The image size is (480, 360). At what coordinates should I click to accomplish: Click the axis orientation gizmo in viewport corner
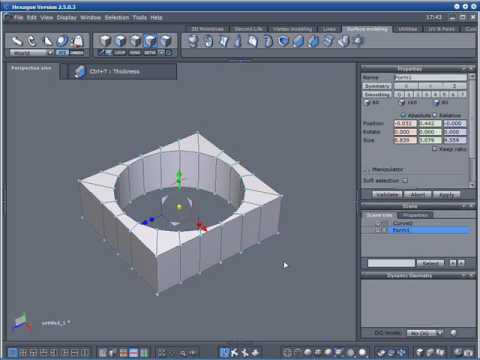[22, 323]
